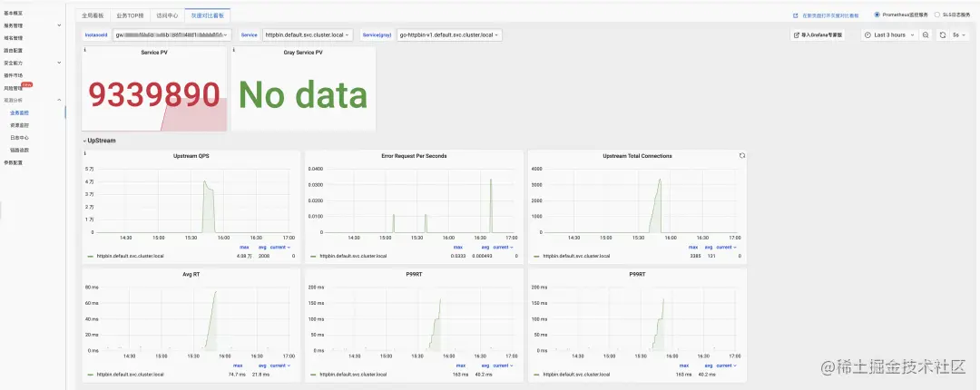Click the Upstream Total Connections panel title

click(x=638, y=156)
